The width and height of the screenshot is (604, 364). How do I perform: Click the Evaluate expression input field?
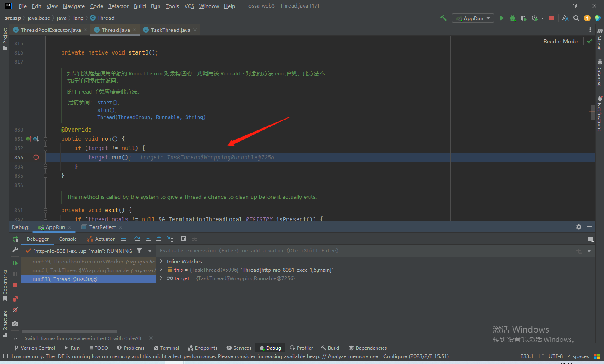pos(365,251)
